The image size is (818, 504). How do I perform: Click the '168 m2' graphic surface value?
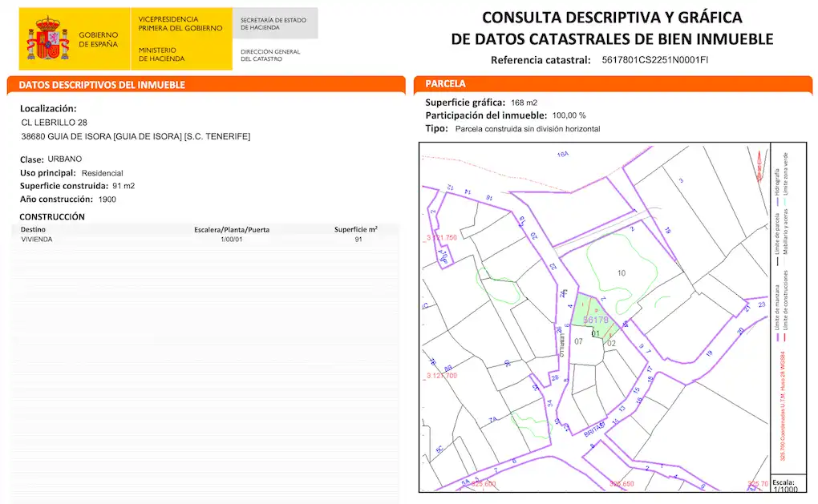(524, 103)
